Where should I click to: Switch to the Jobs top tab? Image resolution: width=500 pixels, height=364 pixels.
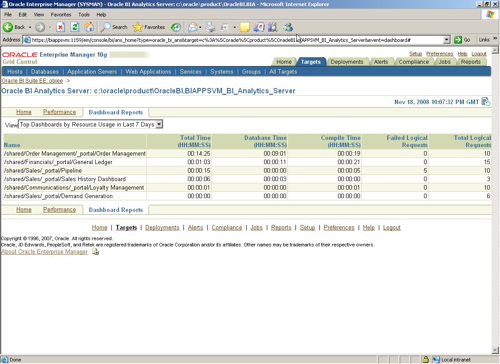pyautogui.click(x=444, y=62)
